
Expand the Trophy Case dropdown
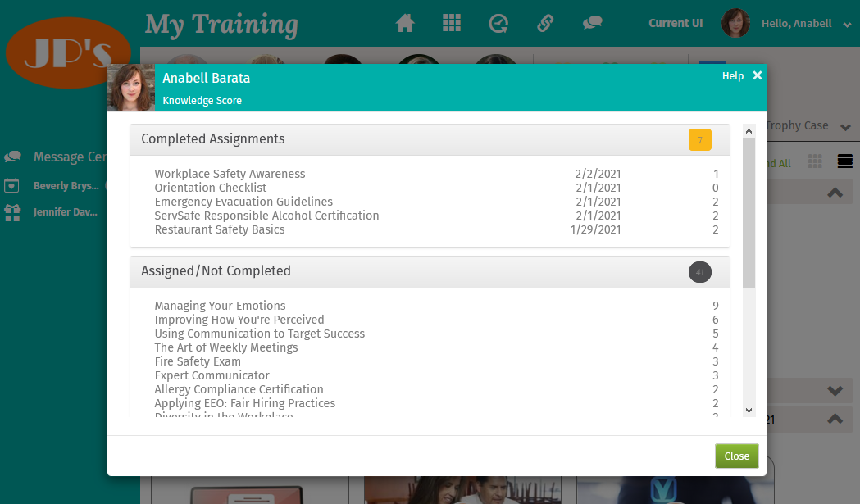point(846,127)
